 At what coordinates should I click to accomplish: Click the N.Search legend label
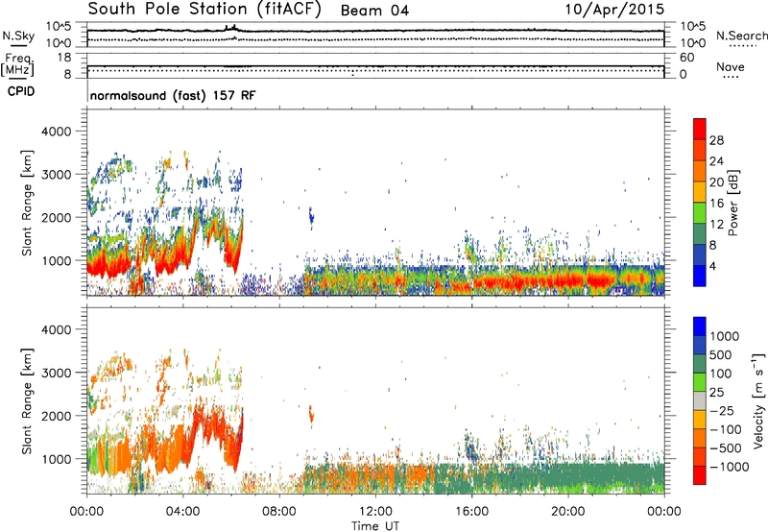click(742, 36)
